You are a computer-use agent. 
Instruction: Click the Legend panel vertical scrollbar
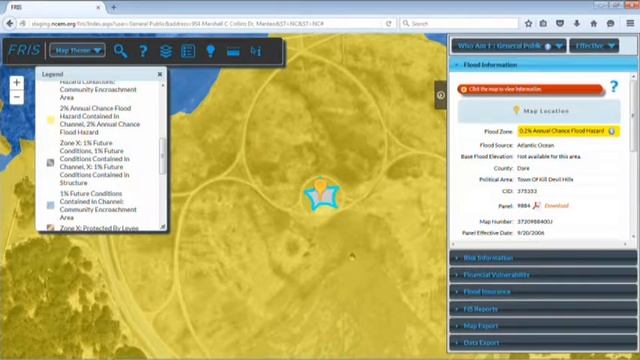[x=163, y=156]
